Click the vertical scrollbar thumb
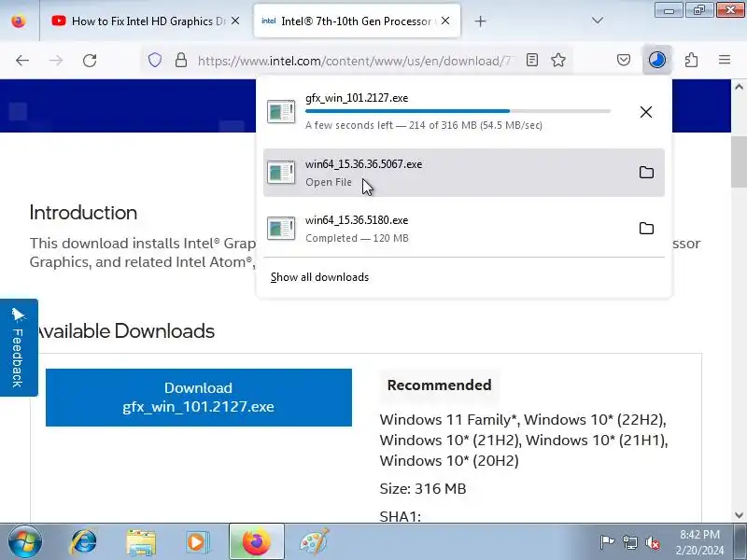747x560 pixels. pos(739,161)
